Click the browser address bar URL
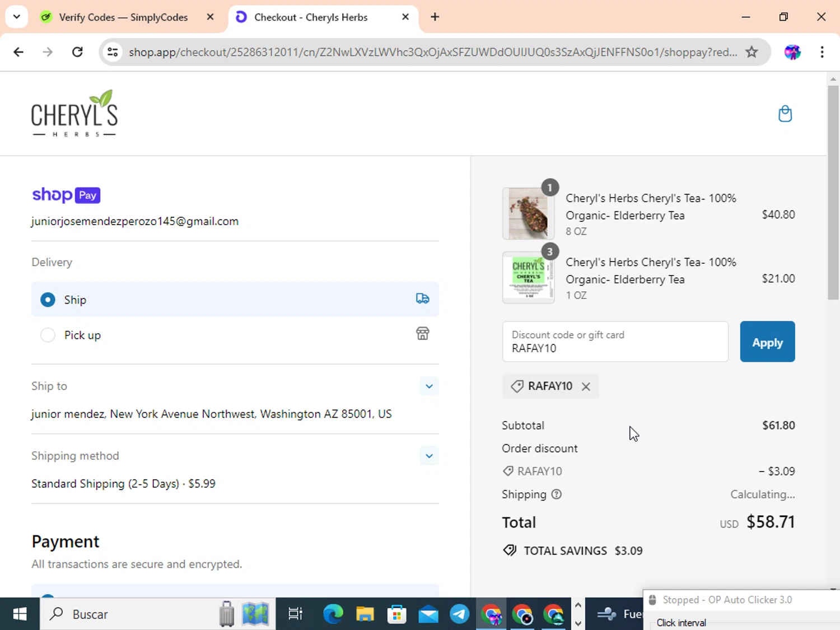The image size is (840, 630). [x=432, y=52]
